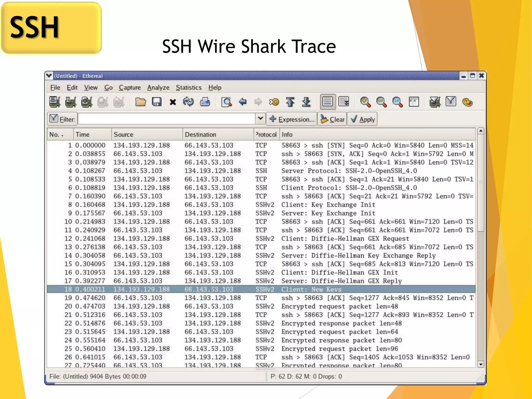Click into the filter text field

tap(167, 119)
